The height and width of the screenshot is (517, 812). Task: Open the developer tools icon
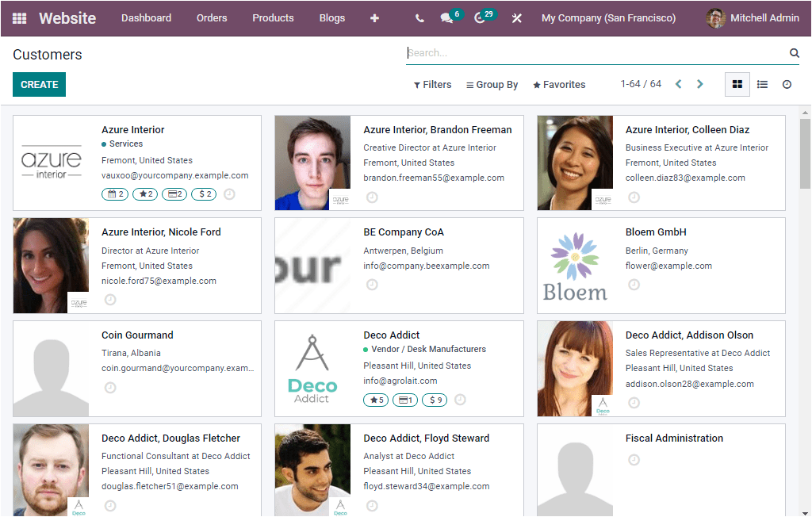click(517, 17)
